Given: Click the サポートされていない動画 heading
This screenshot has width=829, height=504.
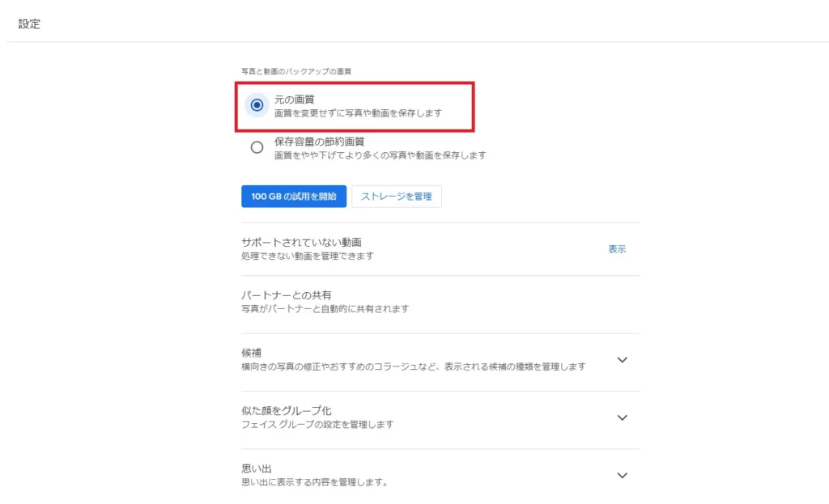Looking at the screenshot, I should pyautogui.click(x=301, y=243).
